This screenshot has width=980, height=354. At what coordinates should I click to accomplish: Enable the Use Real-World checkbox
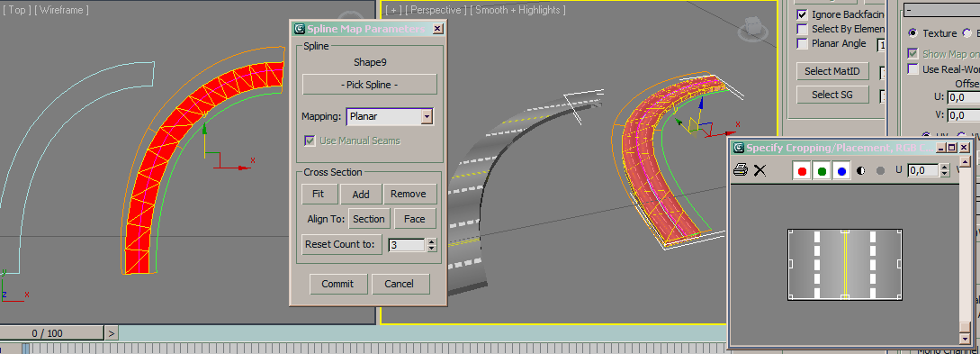(x=913, y=68)
